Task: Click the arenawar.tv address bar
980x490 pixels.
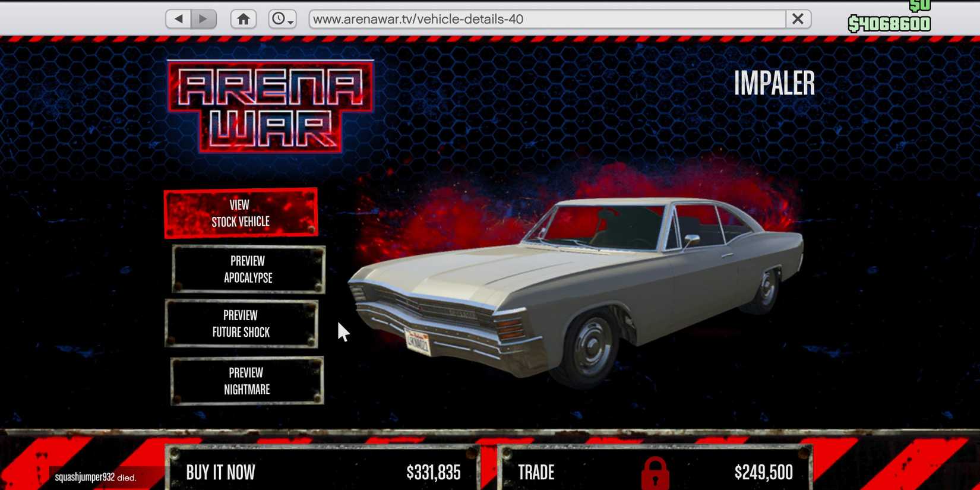Action: (546, 19)
